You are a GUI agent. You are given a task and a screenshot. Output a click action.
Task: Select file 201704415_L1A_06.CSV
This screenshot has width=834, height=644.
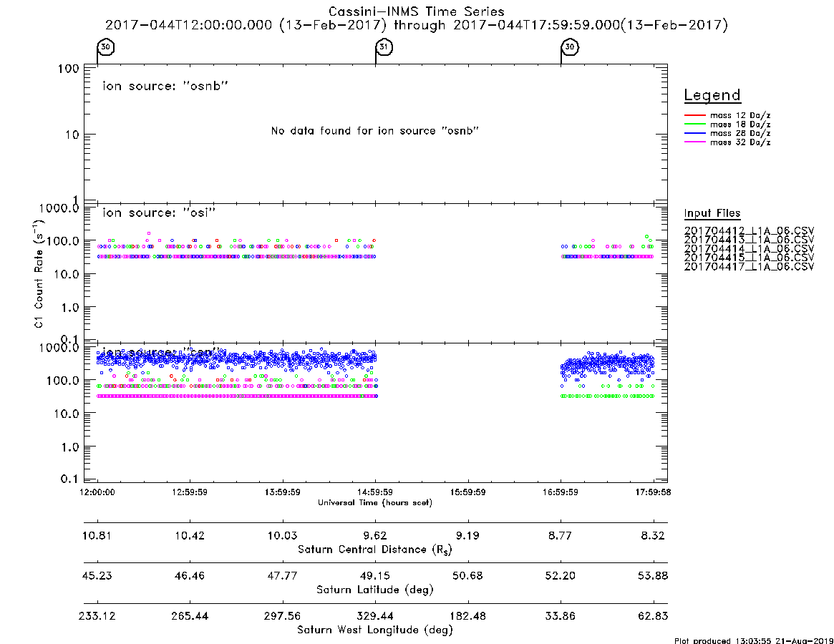[749, 258]
